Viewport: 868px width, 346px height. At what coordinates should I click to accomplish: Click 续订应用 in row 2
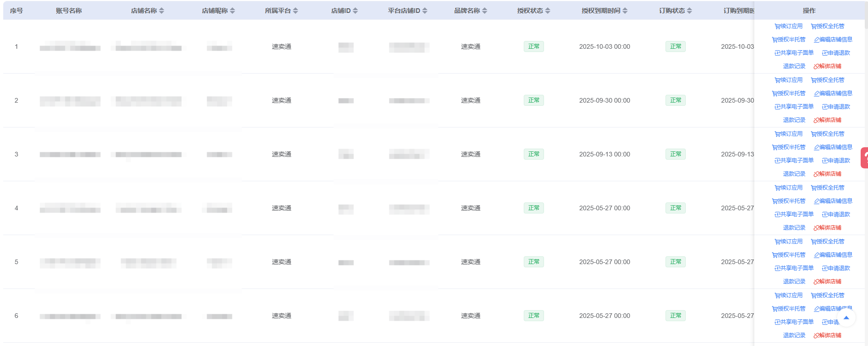(x=788, y=80)
